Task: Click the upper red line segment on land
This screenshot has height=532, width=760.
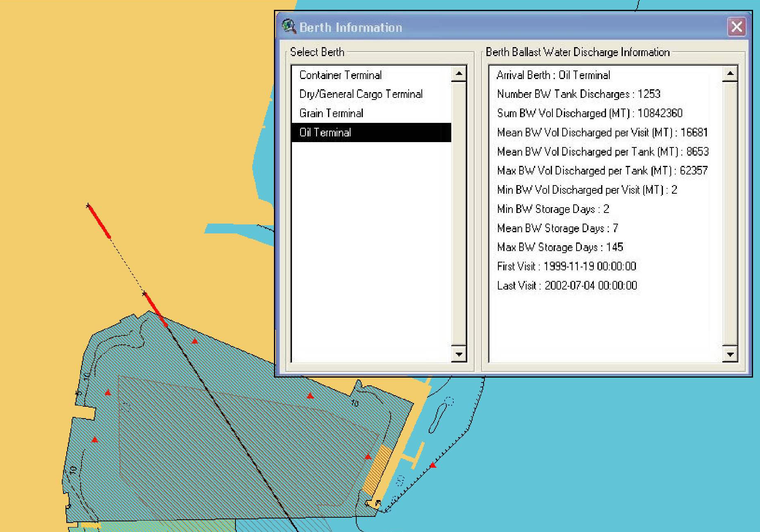Action: (x=99, y=221)
